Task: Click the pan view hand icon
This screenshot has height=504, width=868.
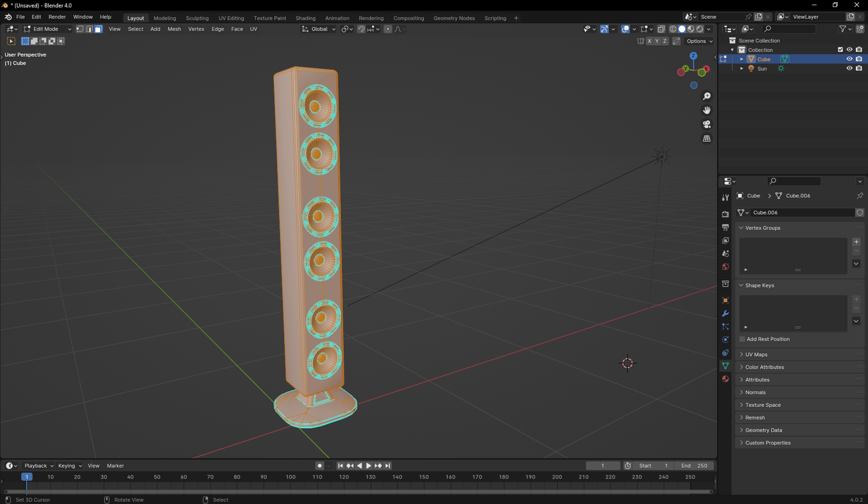Action: (707, 110)
